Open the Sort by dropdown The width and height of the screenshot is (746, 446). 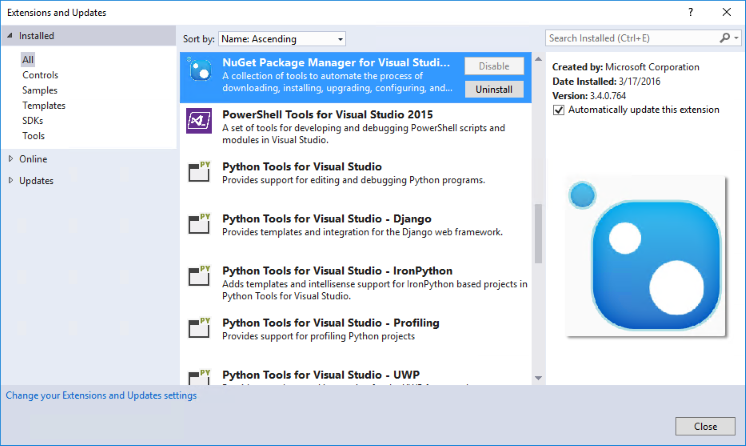pos(282,39)
